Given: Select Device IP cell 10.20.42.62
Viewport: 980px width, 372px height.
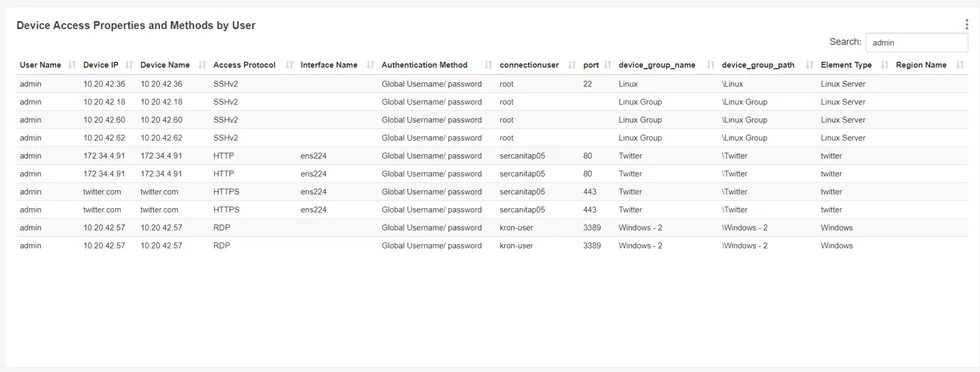Looking at the screenshot, I should [x=104, y=138].
